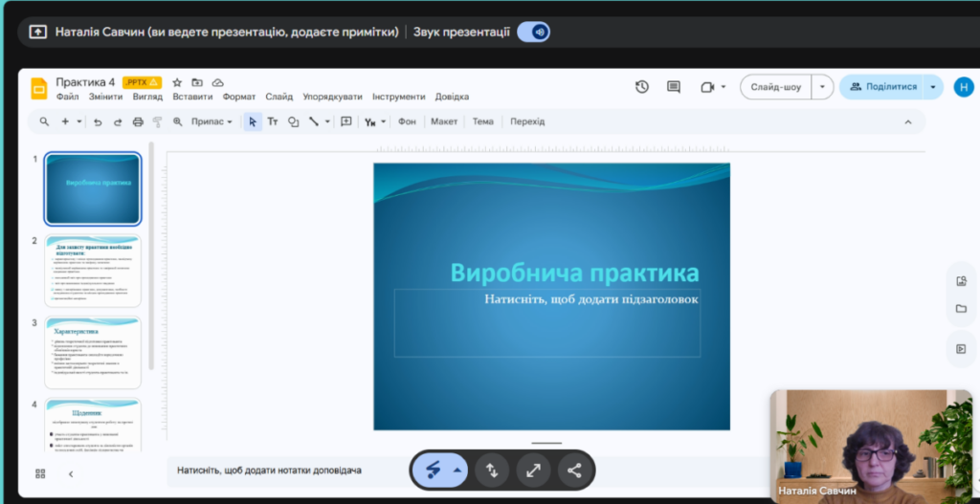The height and width of the screenshot is (504, 980).
Task: Open the Інструменти menu
Action: coord(399,97)
